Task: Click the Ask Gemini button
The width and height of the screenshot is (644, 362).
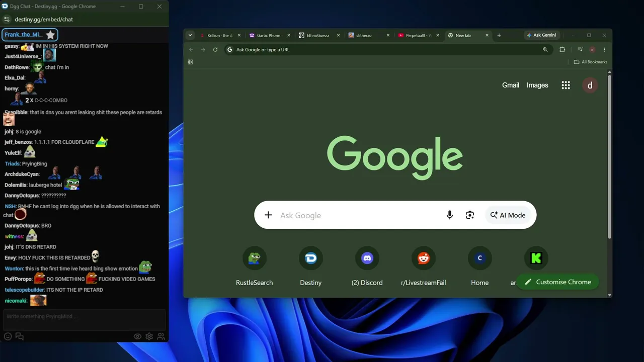Action: click(541, 35)
